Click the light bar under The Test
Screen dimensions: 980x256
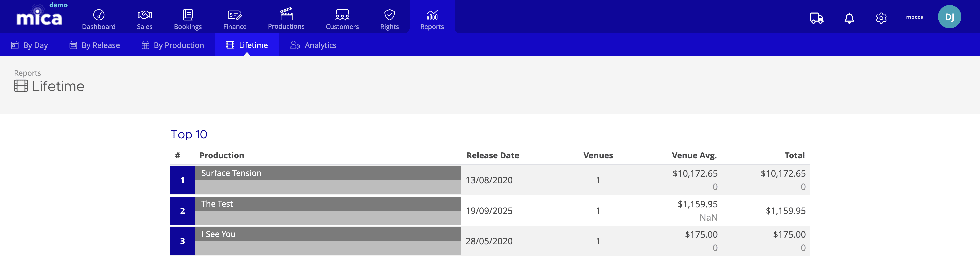pyautogui.click(x=328, y=218)
